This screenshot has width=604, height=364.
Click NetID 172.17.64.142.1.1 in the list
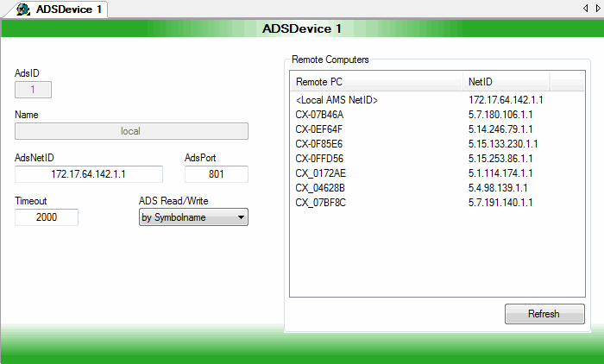[x=506, y=100]
